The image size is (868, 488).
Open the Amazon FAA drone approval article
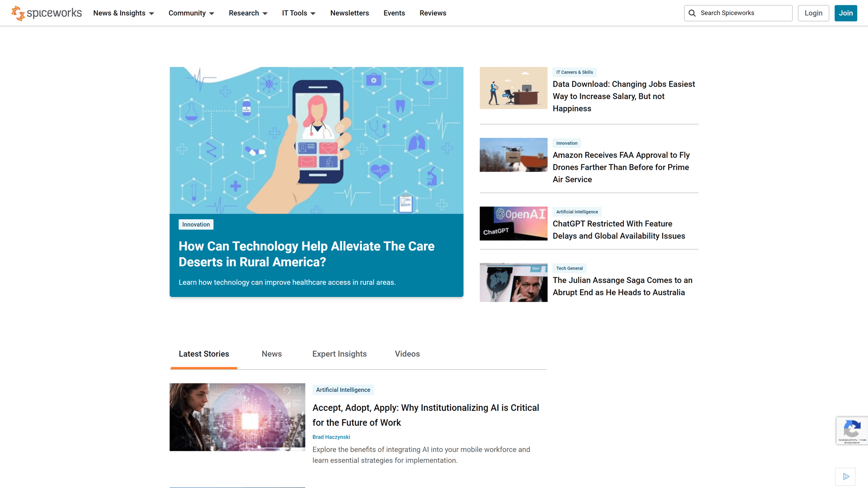coord(621,167)
